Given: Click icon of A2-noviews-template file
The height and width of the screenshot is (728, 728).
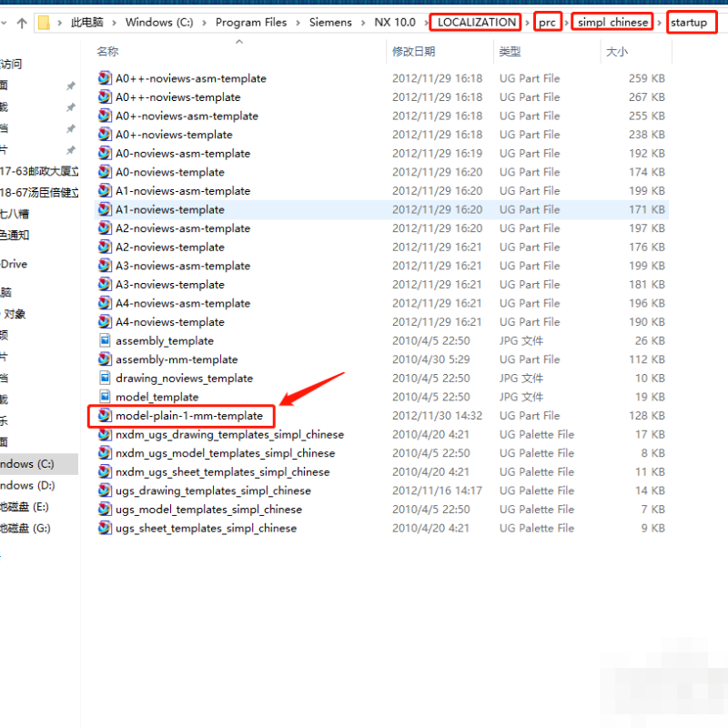Looking at the screenshot, I should (x=105, y=247).
